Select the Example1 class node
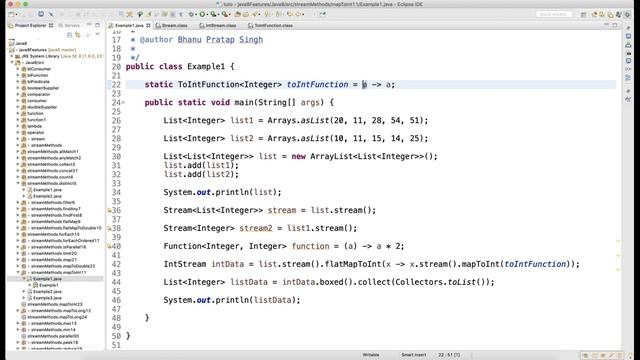 [x=49, y=285]
